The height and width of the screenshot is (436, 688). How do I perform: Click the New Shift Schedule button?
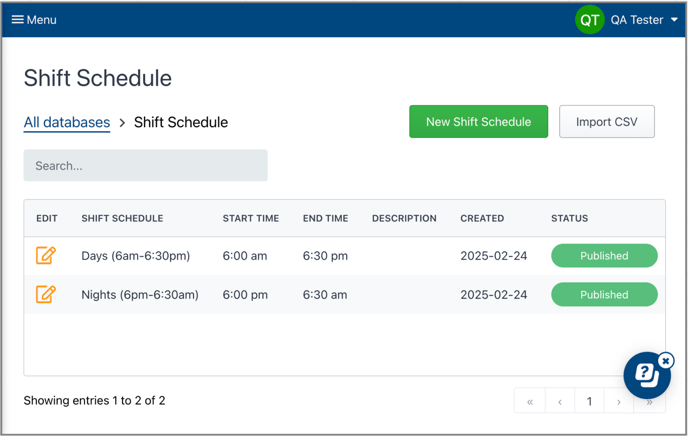[478, 122]
